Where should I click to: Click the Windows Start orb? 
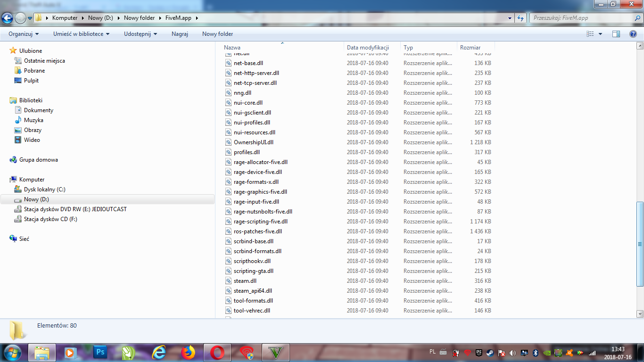12,352
